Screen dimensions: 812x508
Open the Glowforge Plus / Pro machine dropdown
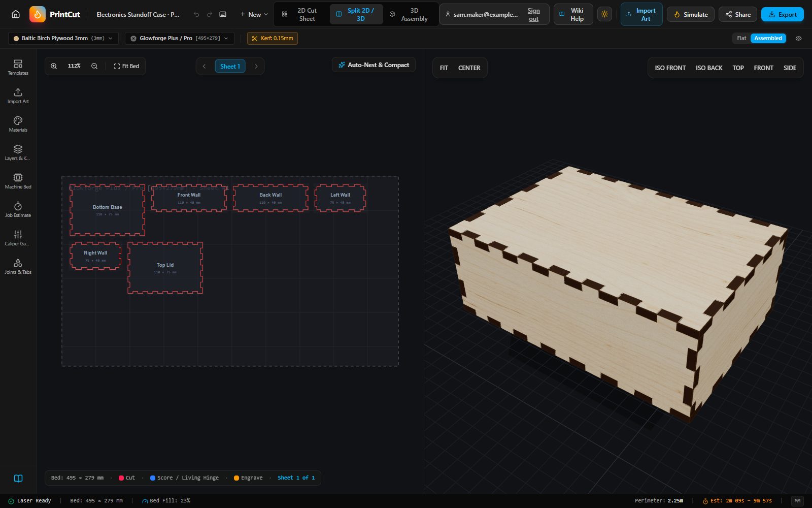[x=180, y=38]
